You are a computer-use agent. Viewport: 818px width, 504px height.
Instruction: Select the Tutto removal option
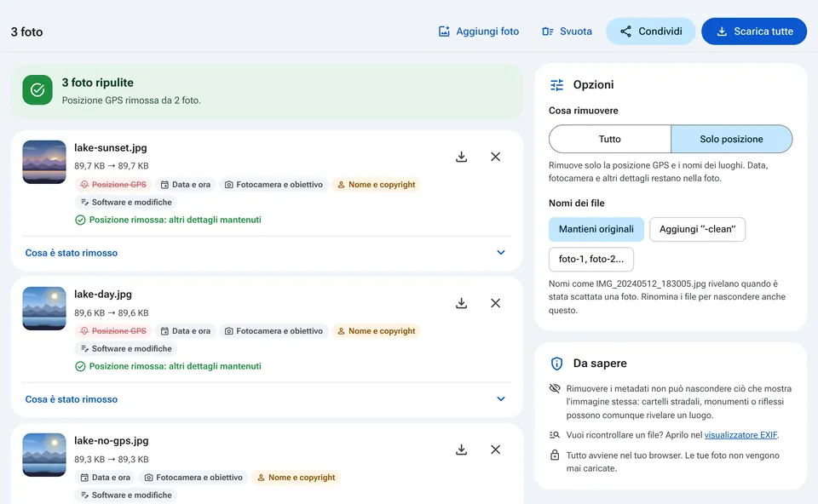(x=610, y=139)
